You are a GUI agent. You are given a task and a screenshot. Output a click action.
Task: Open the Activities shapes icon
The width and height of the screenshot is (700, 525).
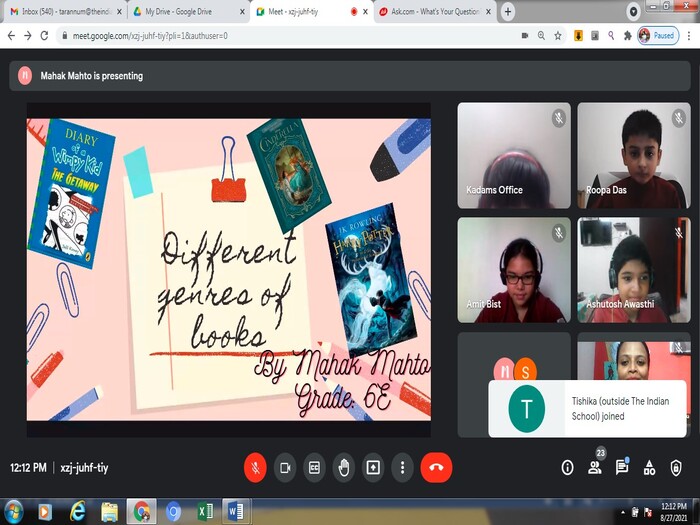pyautogui.click(x=650, y=468)
